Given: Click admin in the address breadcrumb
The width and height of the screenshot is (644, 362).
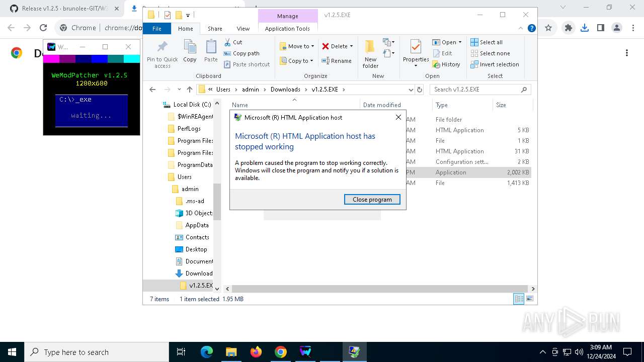Looking at the screenshot, I should pos(250,89).
